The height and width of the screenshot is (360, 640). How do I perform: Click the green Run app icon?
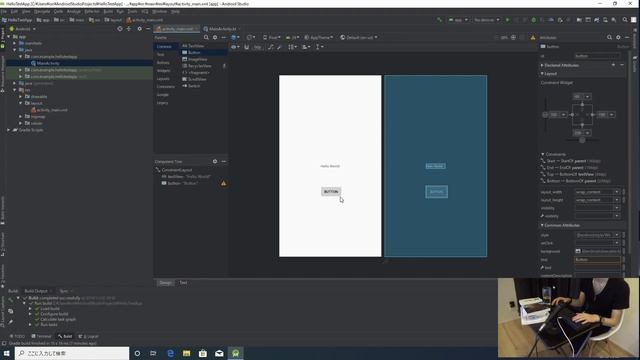click(507, 20)
